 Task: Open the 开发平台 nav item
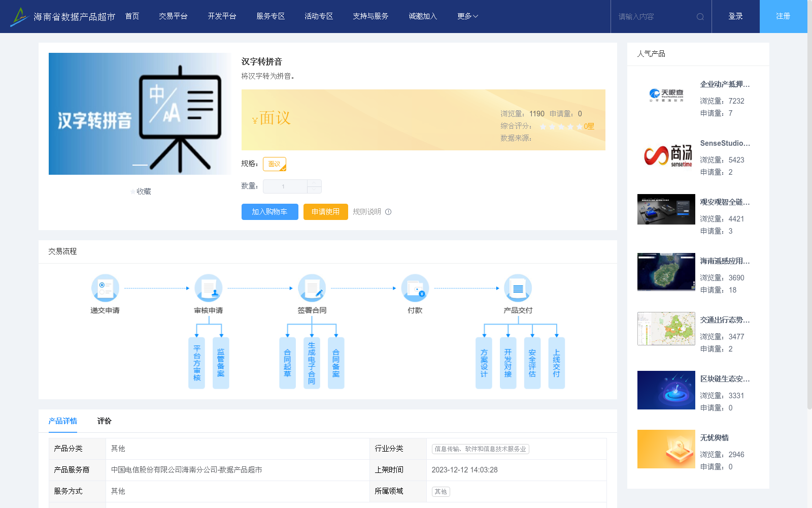222,16
